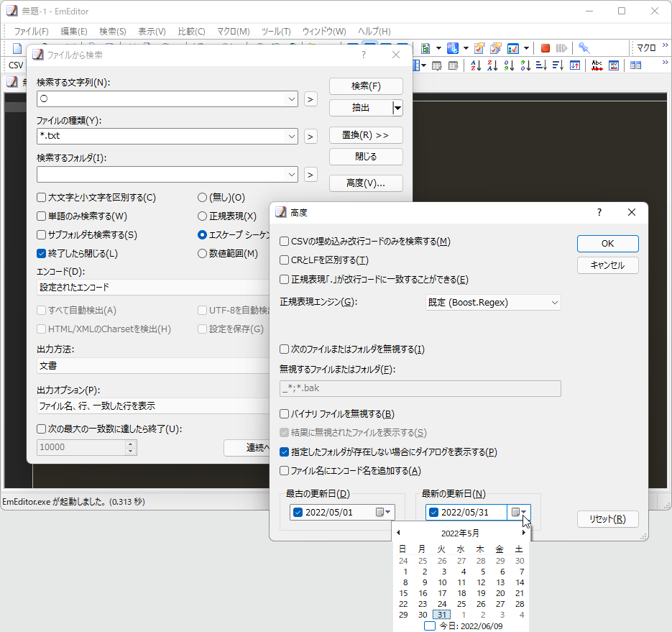This screenshot has width=672, height=632.
Task: Sort lines Z to A descending
Action: 492,65
